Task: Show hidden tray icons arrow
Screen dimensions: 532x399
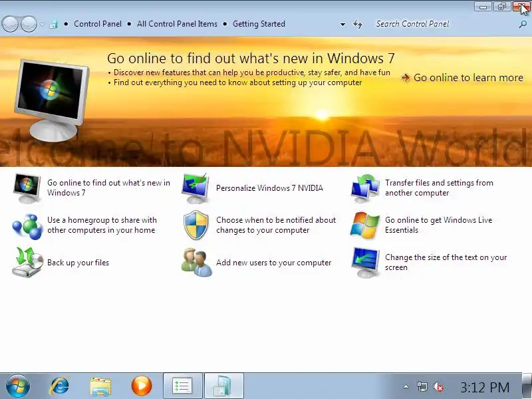Action: pyautogui.click(x=406, y=386)
